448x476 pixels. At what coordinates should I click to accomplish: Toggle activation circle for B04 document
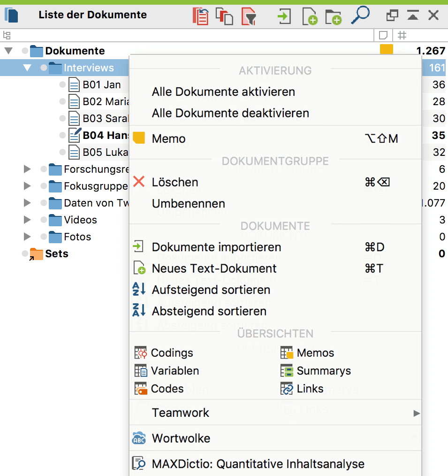[x=62, y=136]
